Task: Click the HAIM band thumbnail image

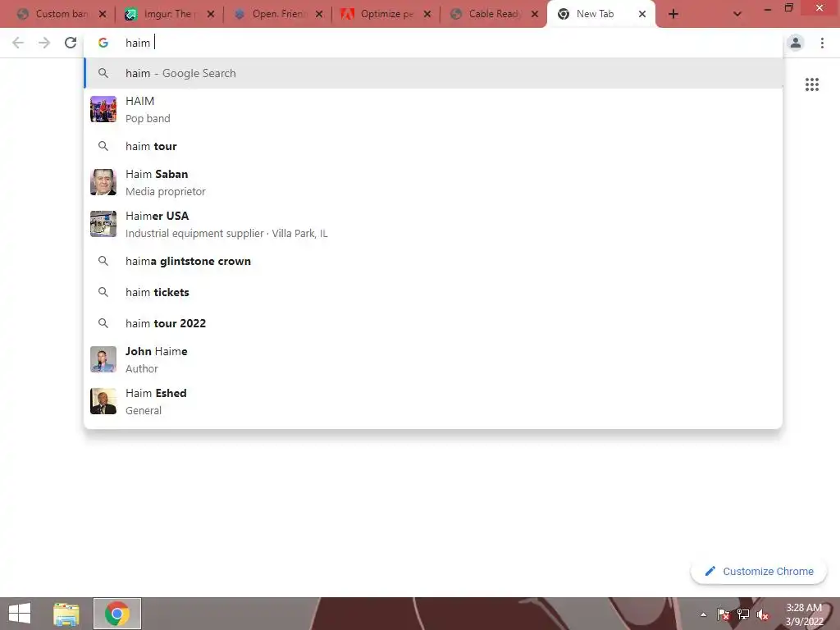Action: (x=103, y=109)
